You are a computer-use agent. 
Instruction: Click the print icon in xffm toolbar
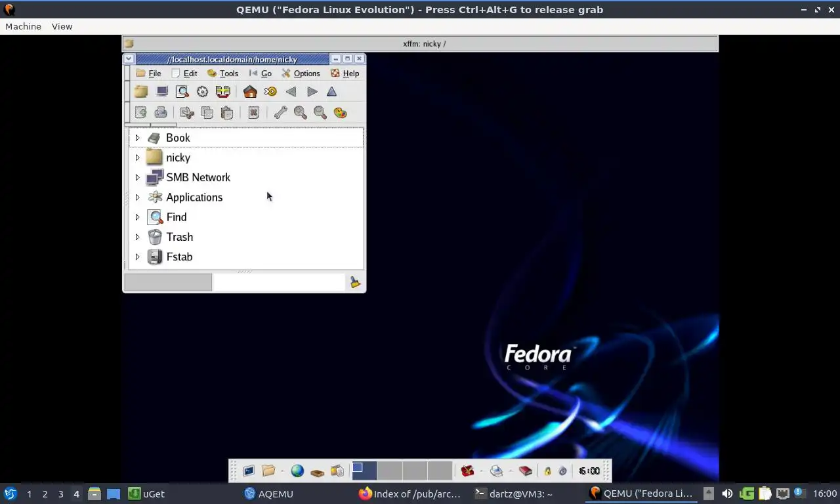pos(161,113)
